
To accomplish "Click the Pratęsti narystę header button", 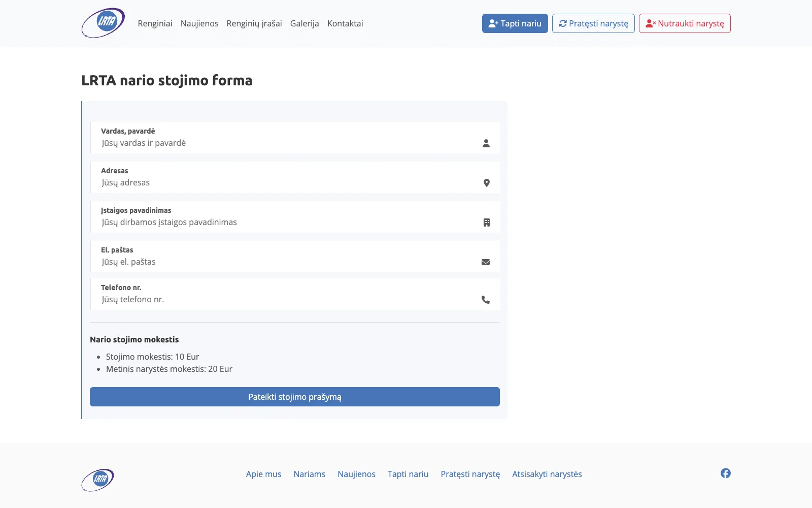I will tap(593, 23).
